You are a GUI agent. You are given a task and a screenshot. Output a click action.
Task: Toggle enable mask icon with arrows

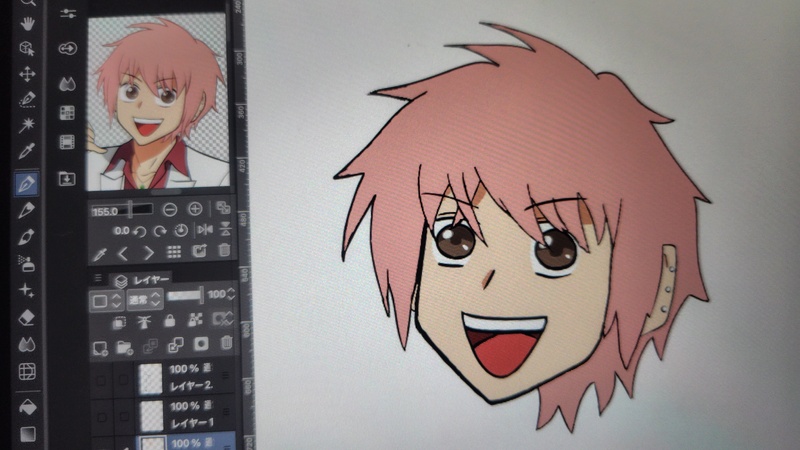(222, 319)
